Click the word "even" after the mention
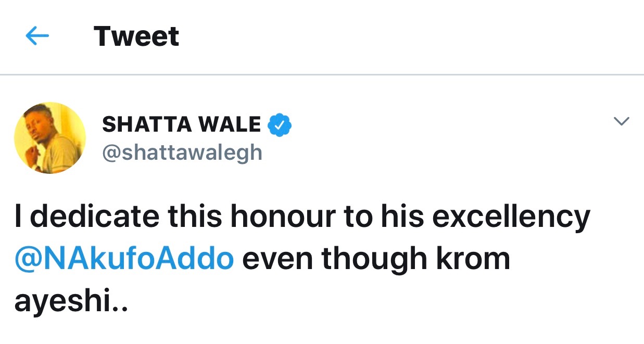The height and width of the screenshot is (344, 644). [277, 260]
